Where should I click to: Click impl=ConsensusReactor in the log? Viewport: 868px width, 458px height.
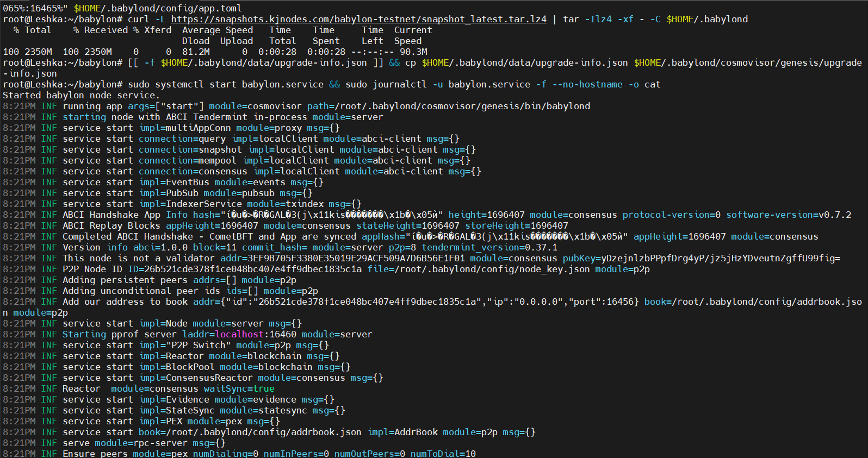tap(196, 378)
